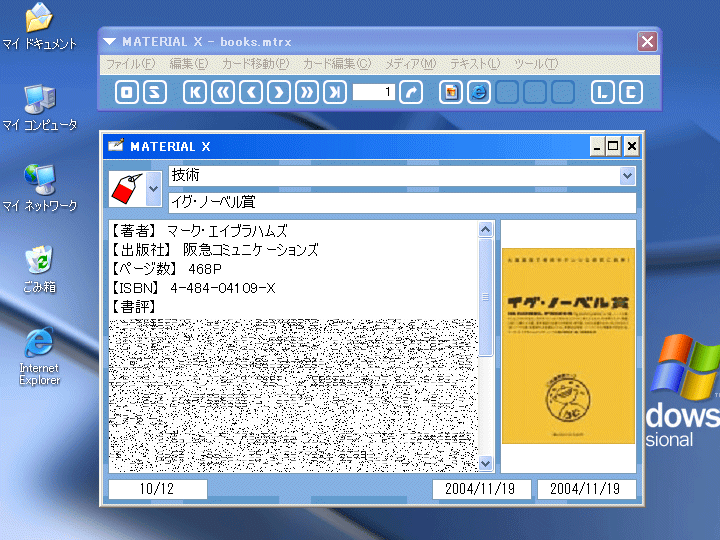The image size is (720, 540).
Task: Maximize the MATERIAL X card window
Action: (x=613, y=146)
